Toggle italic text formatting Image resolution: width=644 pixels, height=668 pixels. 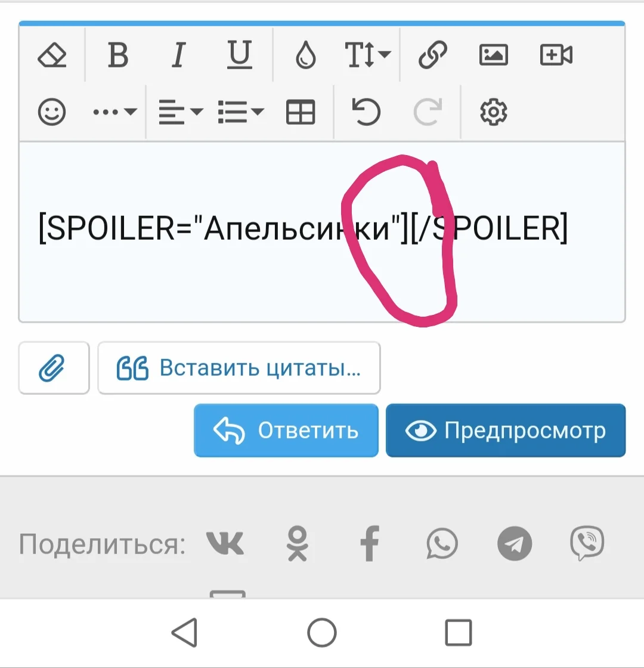point(178,55)
